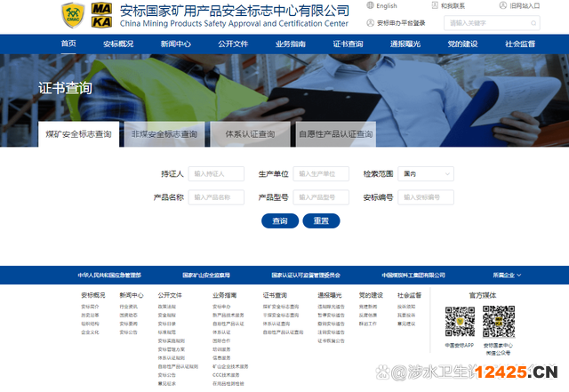Open 党的建设 in the top navigation bar

point(462,44)
